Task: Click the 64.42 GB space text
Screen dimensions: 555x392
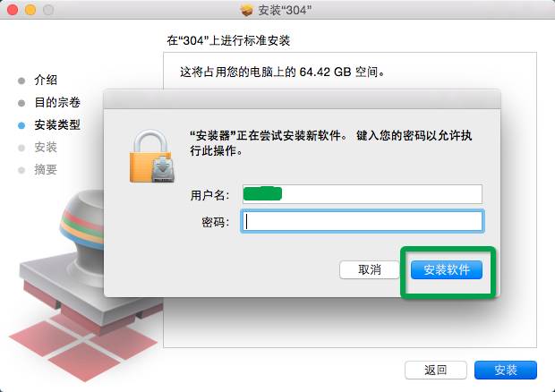Action: pyautogui.click(x=325, y=72)
